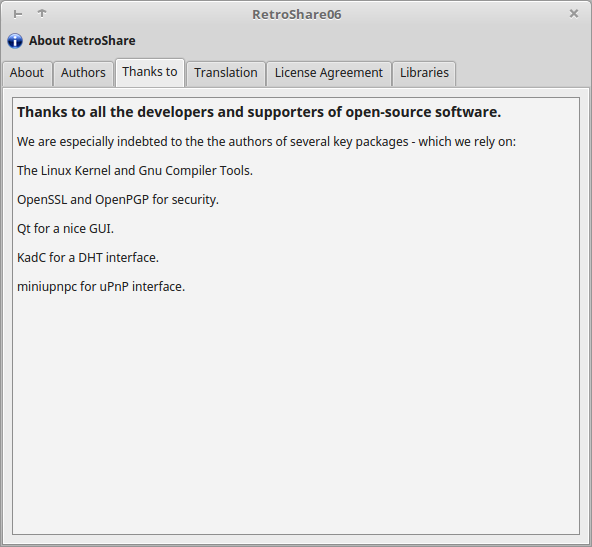Click the RetroShare06 window title text
Screen dimensions: 592x547
[x=297, y=14]
